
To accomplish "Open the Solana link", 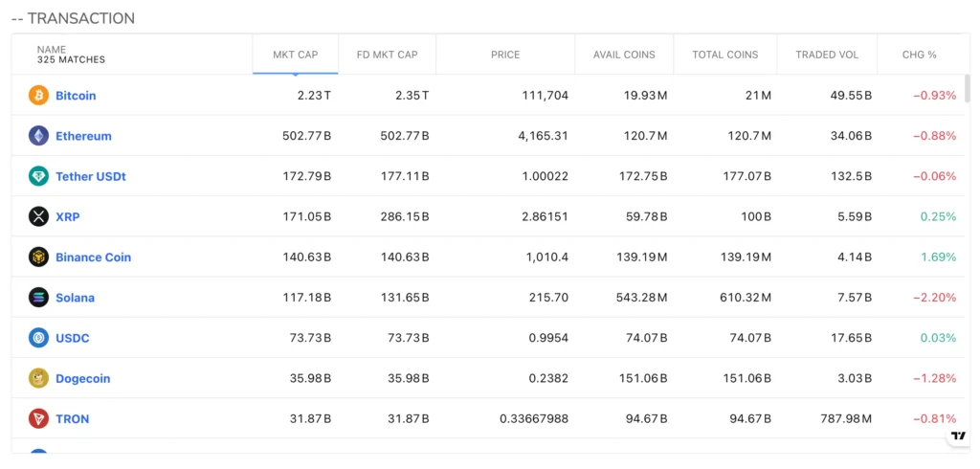I will (x=75, y=298).
